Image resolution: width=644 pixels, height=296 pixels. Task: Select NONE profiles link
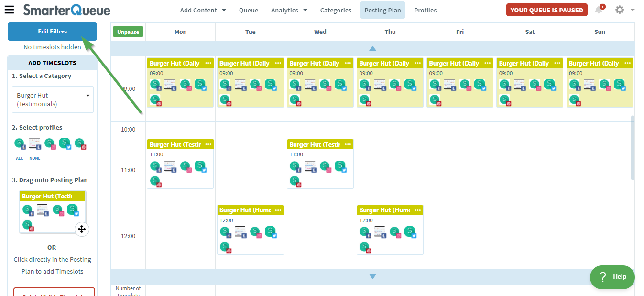click(35, 158)
